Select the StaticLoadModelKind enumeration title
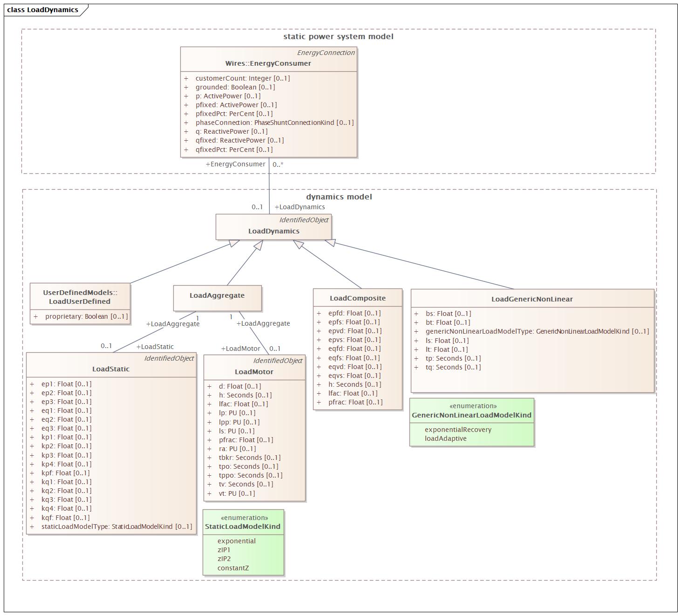 [243, 527]
